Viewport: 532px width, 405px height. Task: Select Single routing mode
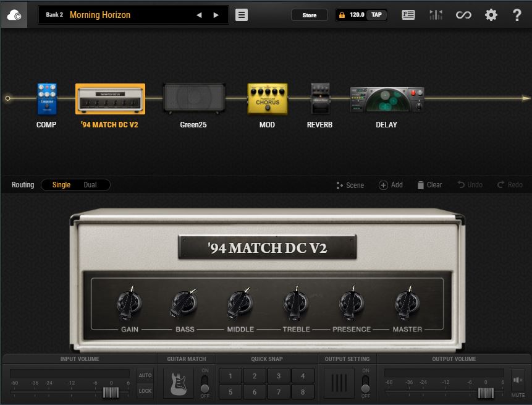click(x=60, y=184)
